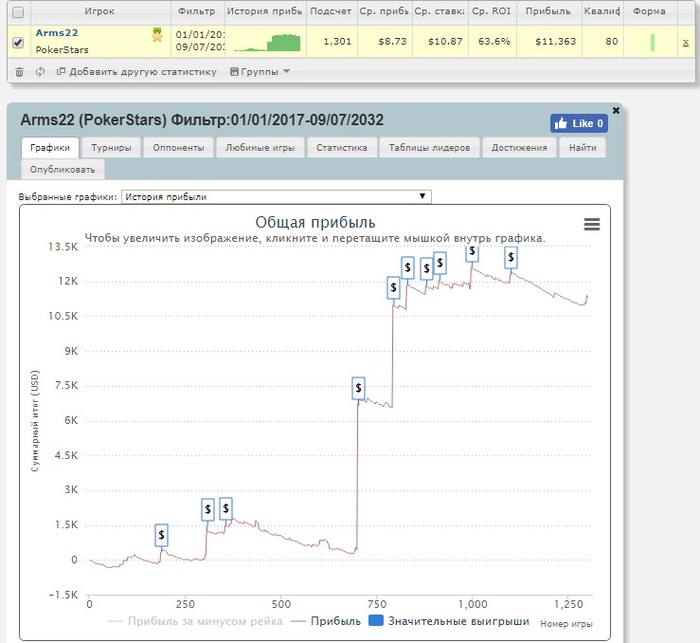Click the $ win marker near game 1,100
This screenshot has width=700, height=643.
511,257
